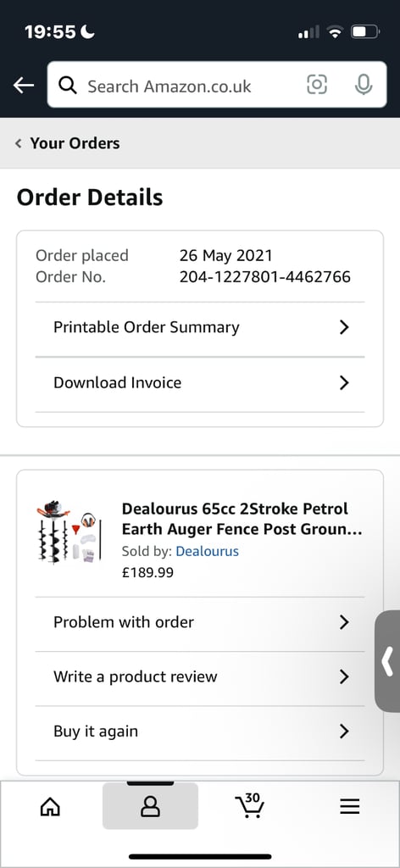Select Write a product review
This screenshot has width=400, height=868.
click(200, 677)
